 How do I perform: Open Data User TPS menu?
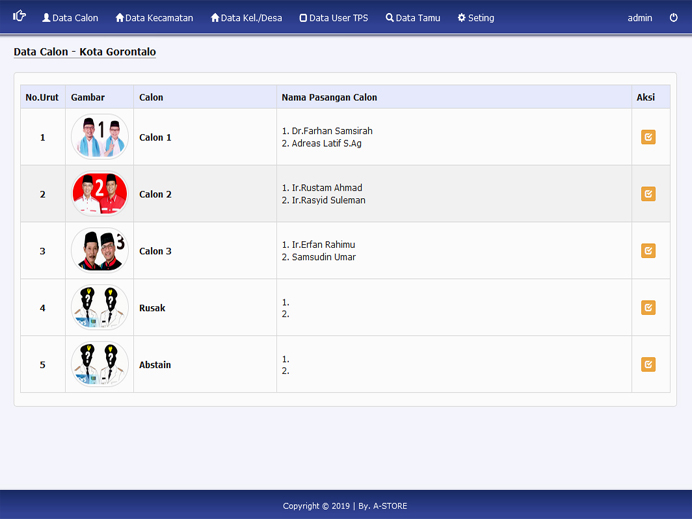point(333,18)
